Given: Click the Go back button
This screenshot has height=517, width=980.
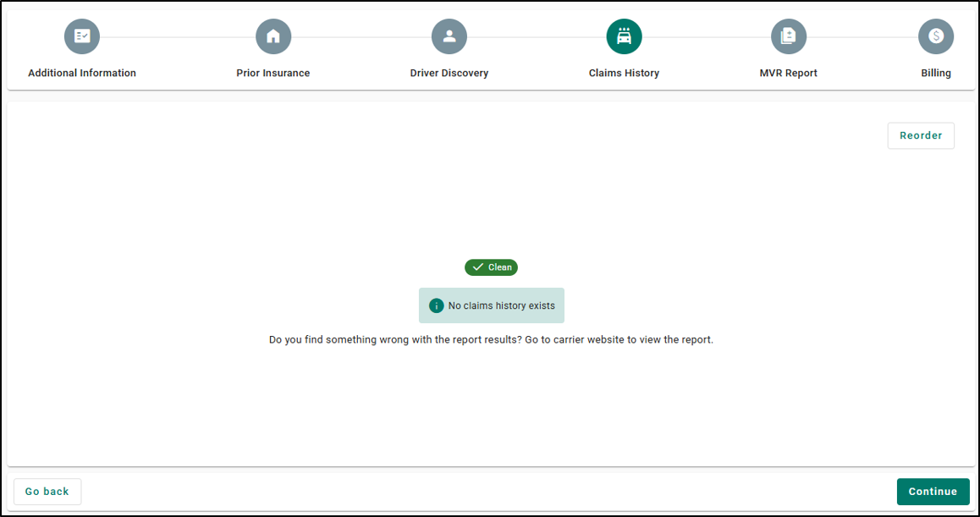Looking at the screenshot, I should 47,492.
